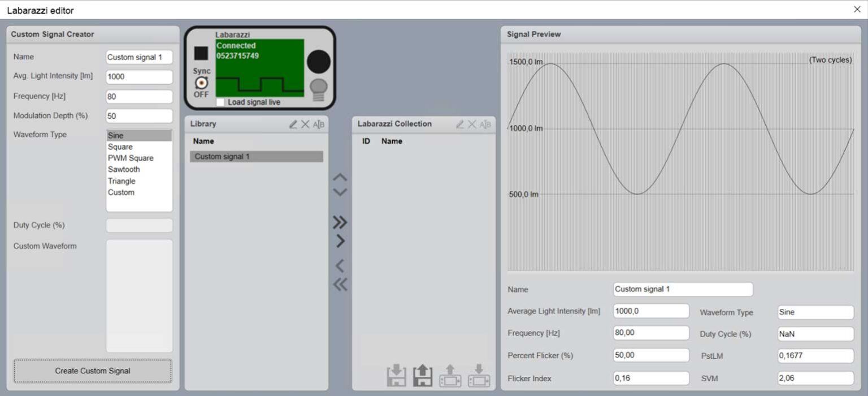Click the delete X icon in Library header
The width and height of the screenshot is (868, 396).
306,124
